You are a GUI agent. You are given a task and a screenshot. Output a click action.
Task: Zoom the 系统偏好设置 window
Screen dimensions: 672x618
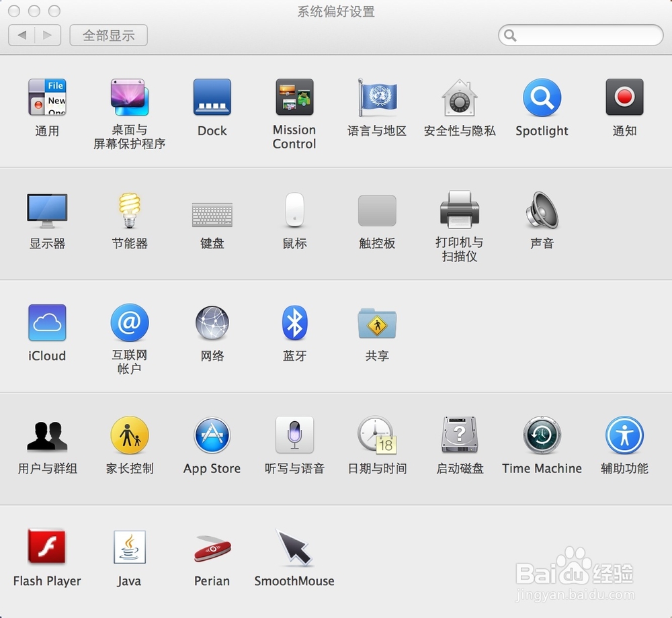tap(54, 11)
